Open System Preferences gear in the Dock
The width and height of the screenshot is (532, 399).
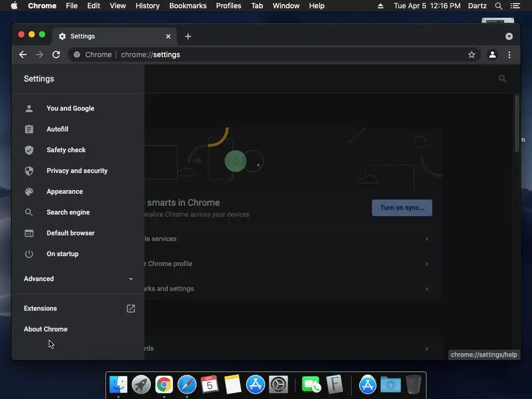point(278,384)
